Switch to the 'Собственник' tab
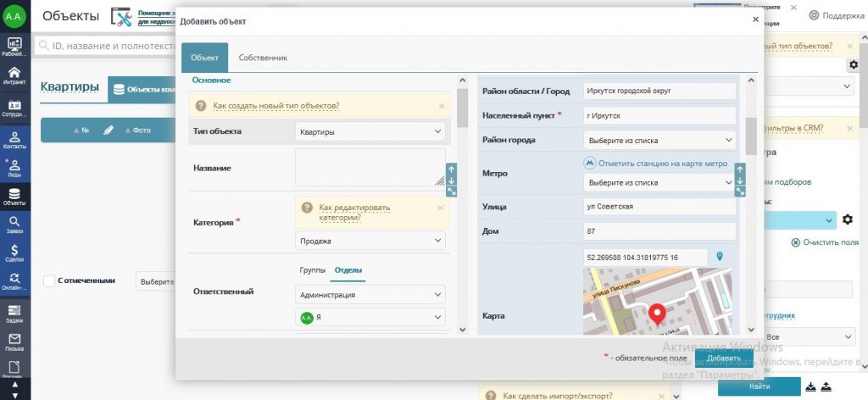 pyautogui.click(x=263, y=58)
